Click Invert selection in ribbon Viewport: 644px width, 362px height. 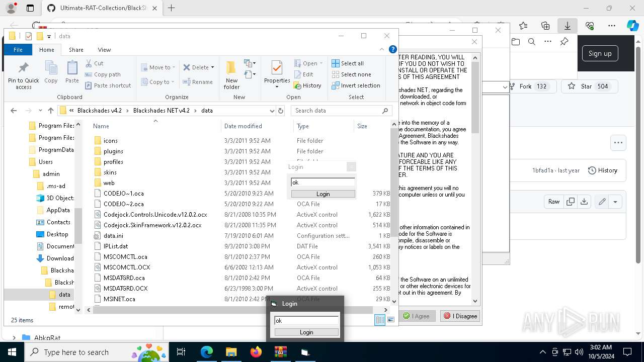click(x=356, y=85)
